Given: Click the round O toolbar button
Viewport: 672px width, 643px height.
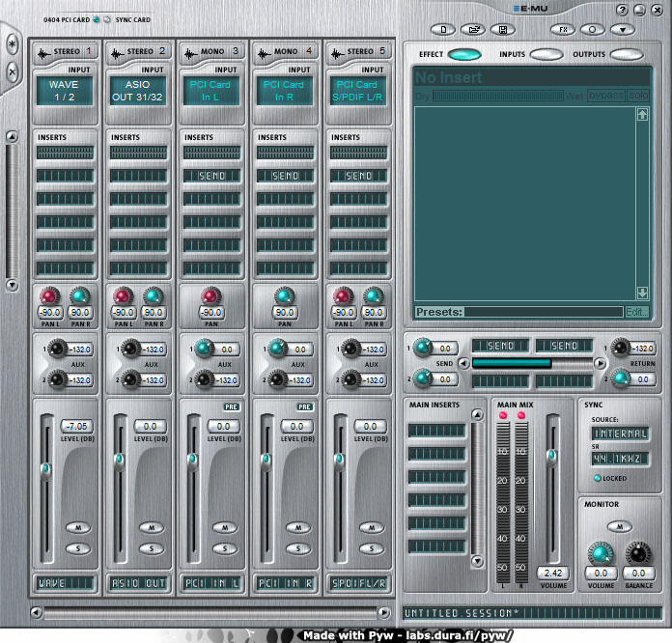Looking at the screenshot, I should click(594, 29).
